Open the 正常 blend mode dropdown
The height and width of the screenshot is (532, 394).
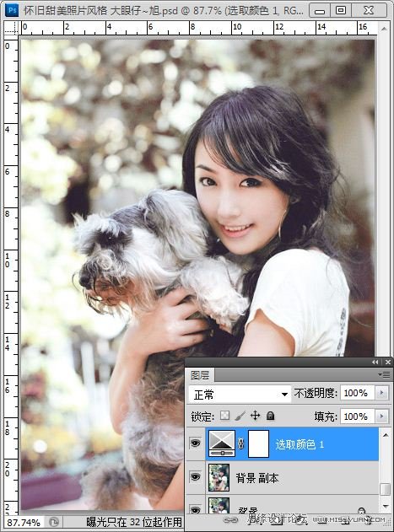(240, 395)
